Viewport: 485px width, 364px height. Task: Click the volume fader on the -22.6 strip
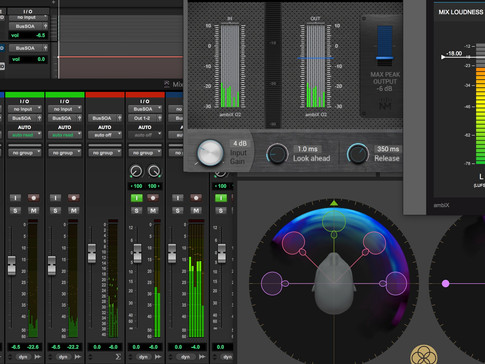(x=12, y=265)
